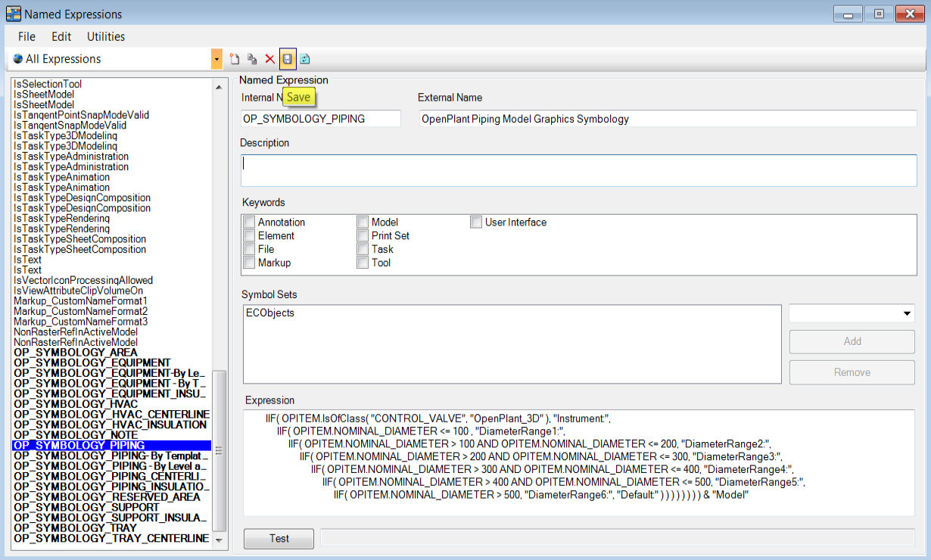931x560 pixels.
Task: Check the Model keyword checkbox
Action: coord(363,222)
